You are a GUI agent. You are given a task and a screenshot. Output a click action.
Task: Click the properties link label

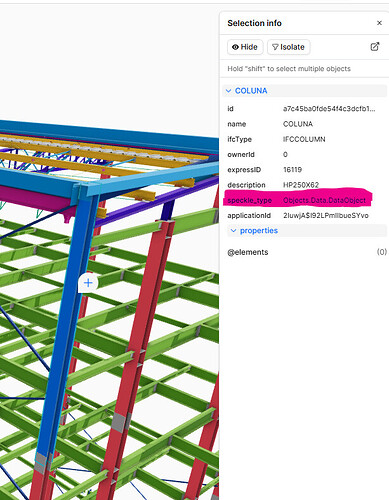[259, 231]
